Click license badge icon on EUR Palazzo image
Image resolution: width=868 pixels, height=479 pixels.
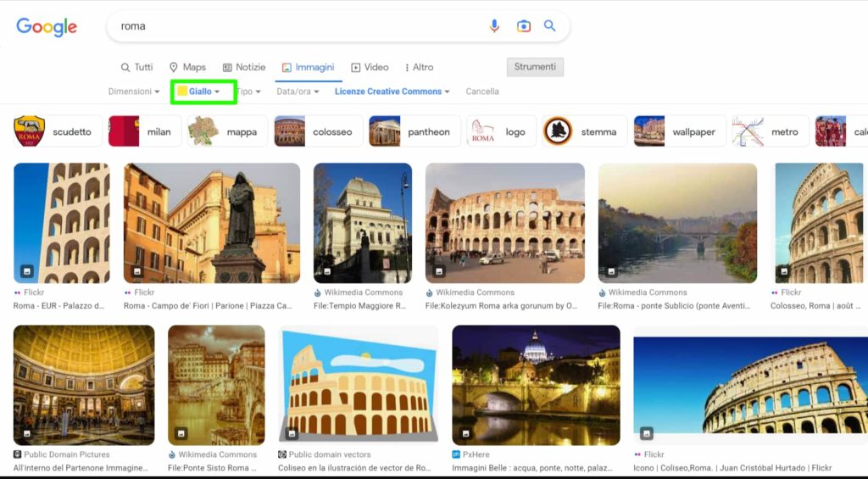pos(26,271)
